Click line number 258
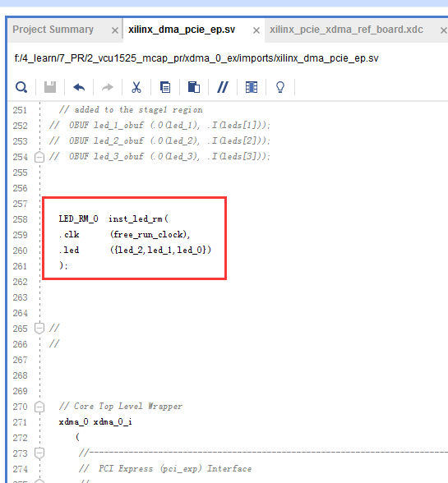Screen dimensions: 448x483 [20, 219]
